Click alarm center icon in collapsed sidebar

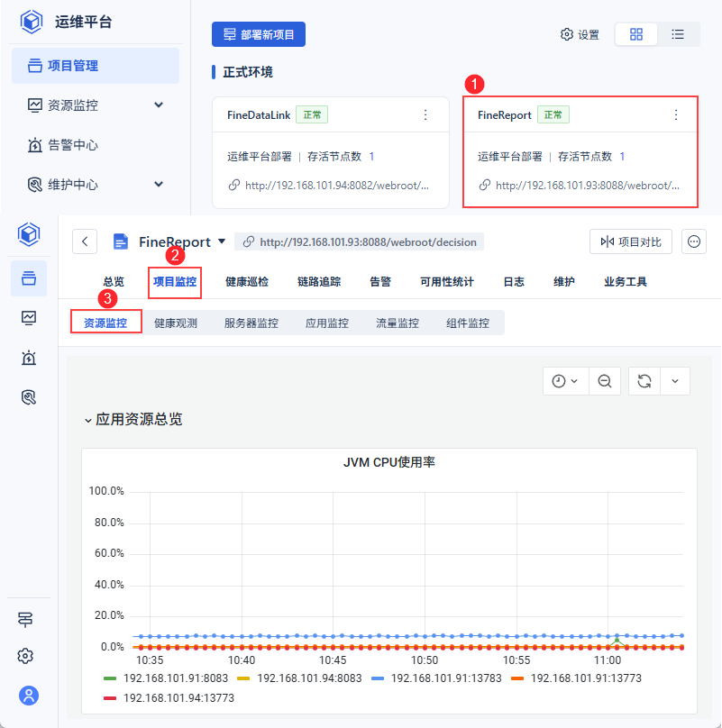[x=29, y=358]
